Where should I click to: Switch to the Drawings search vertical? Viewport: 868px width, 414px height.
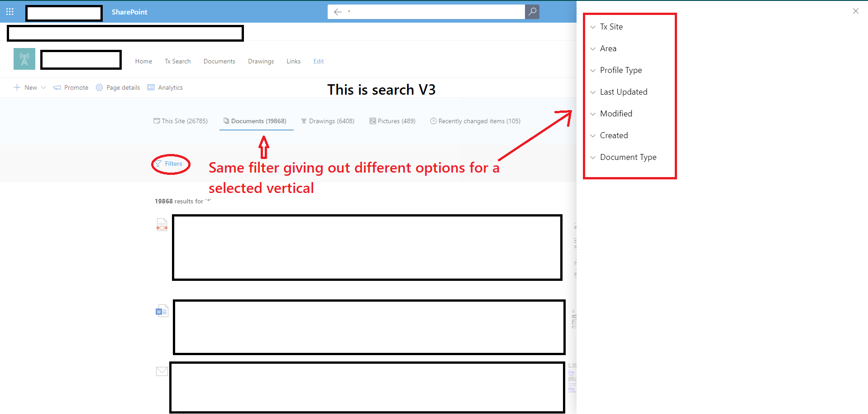pyautogui.click(x=328, y=121)
